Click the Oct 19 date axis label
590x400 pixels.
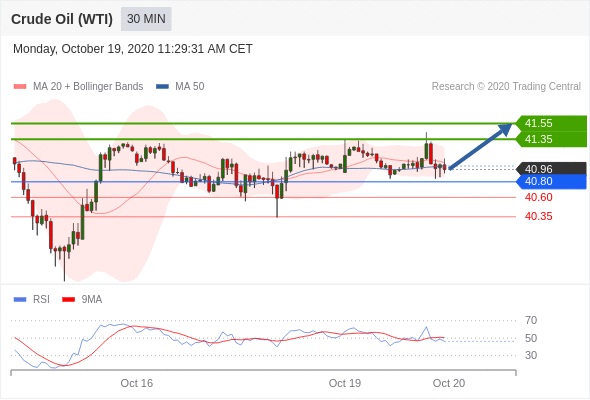345,383
